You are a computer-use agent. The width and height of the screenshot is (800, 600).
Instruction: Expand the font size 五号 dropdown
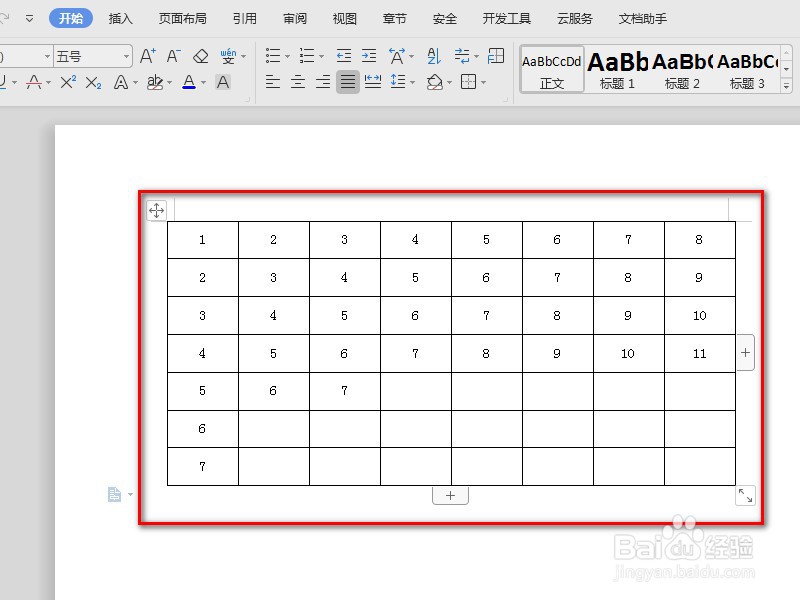126,56
